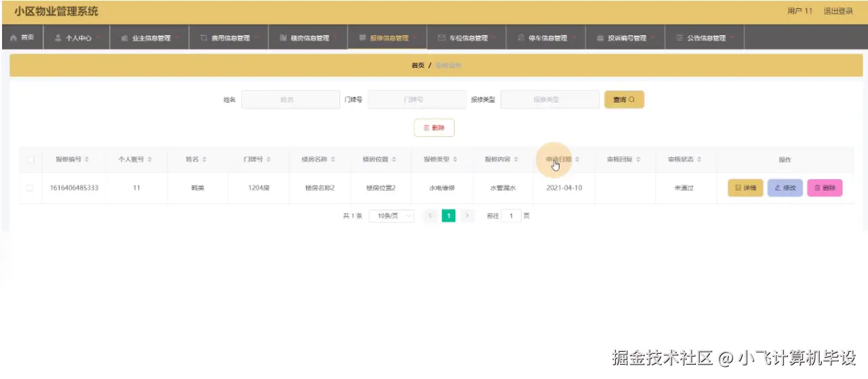Sort by 楼房名称 column arrows

tap(333, 160)
